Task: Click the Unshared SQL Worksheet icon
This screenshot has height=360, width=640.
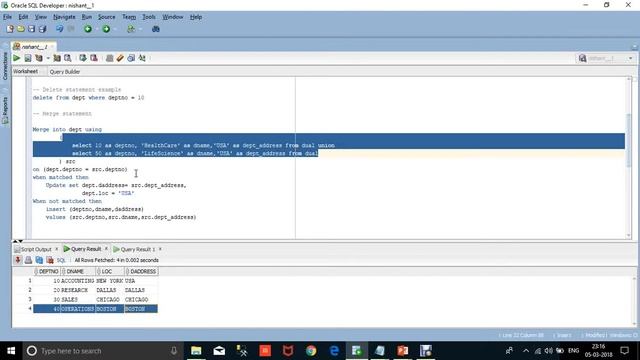Action: point(109,58)
